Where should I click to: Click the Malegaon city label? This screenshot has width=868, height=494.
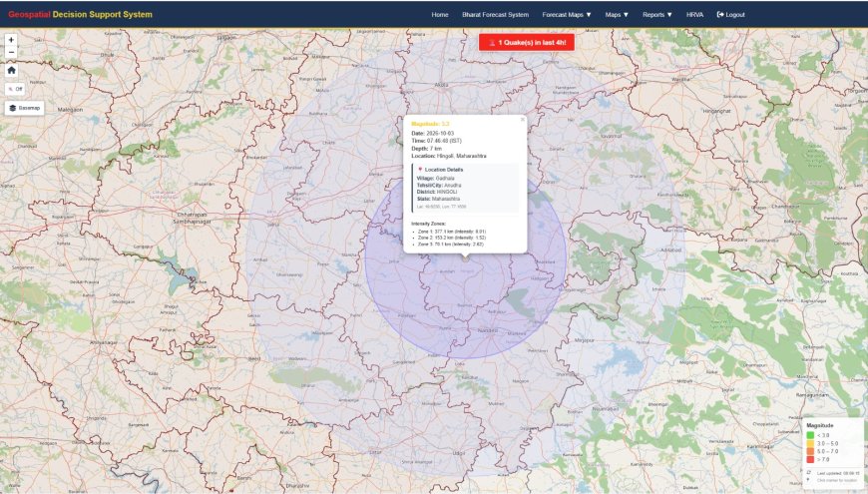click(70, 110)
